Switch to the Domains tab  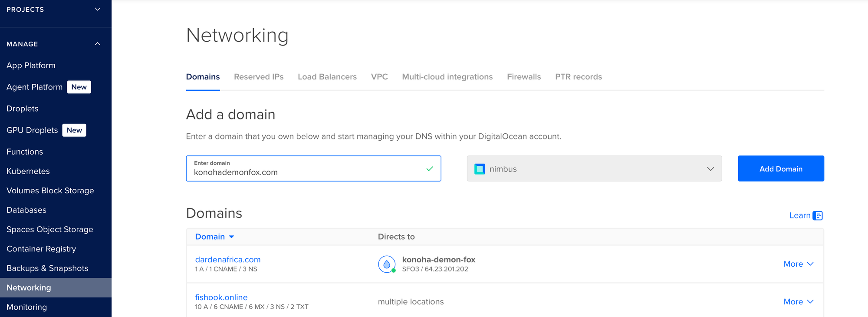(x=203, y=77)
